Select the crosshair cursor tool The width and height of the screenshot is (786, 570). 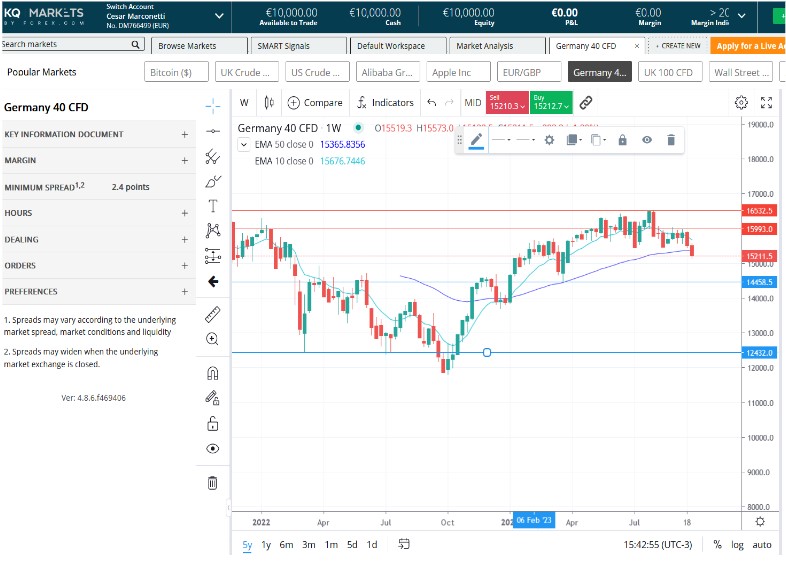click(213, 106)
